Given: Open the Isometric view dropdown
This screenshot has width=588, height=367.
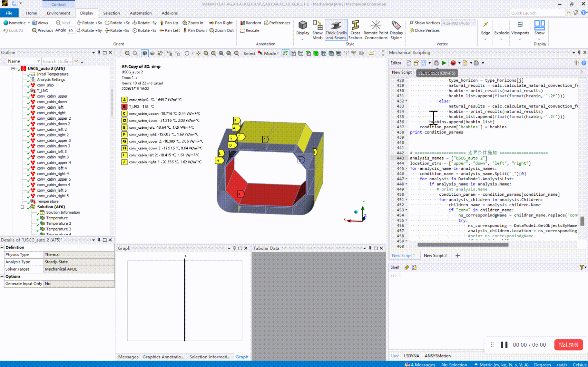Looking at the screenshot, I should (29, 23).
